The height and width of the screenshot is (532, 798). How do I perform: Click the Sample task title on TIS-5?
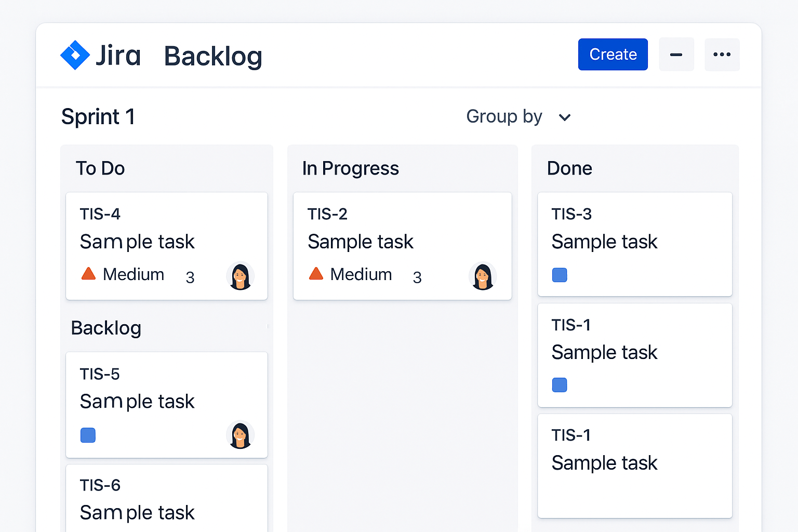tap(137, 402)
